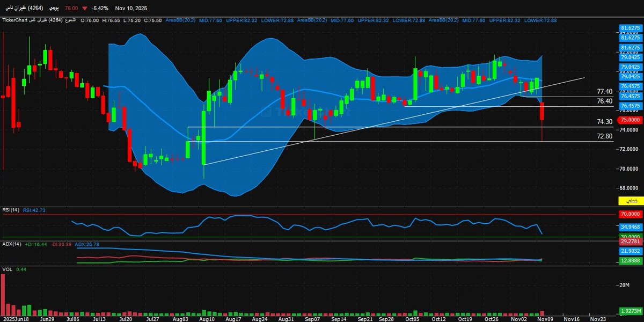644x322 pixels.
Task: Open the RSI(14) indicator label
Action: click(x=11, y=210)
